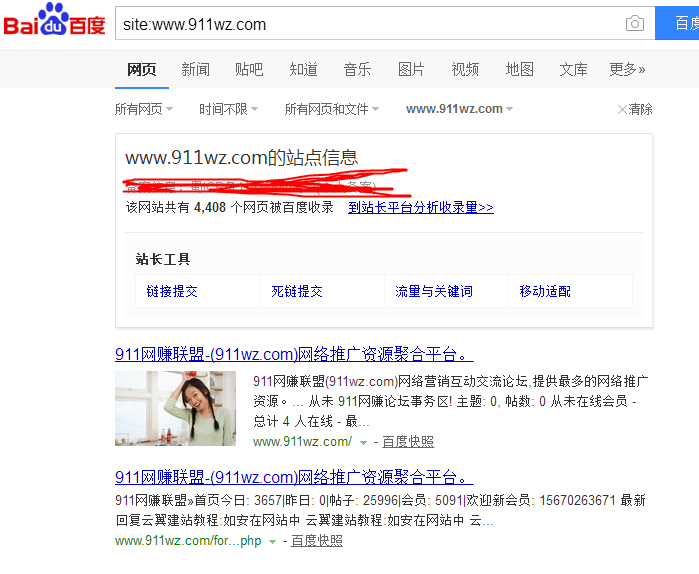Open the www.911wz.com site filter dropdown
Image resolution: width=699 pixels, height=574 pixels.
click(x=460, y=109)
